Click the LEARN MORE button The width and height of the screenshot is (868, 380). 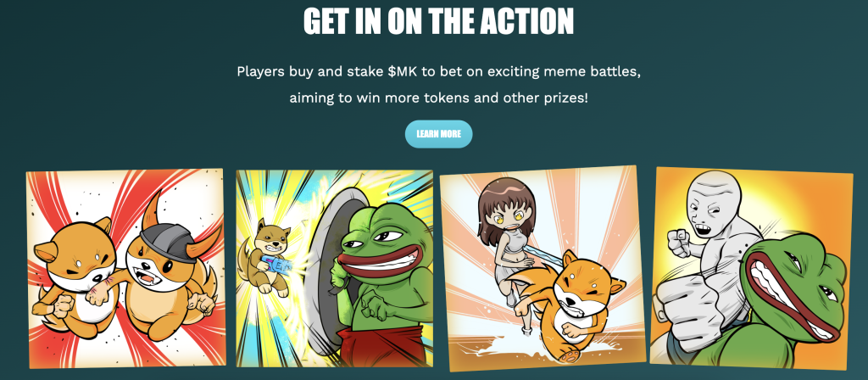[438, 134]
